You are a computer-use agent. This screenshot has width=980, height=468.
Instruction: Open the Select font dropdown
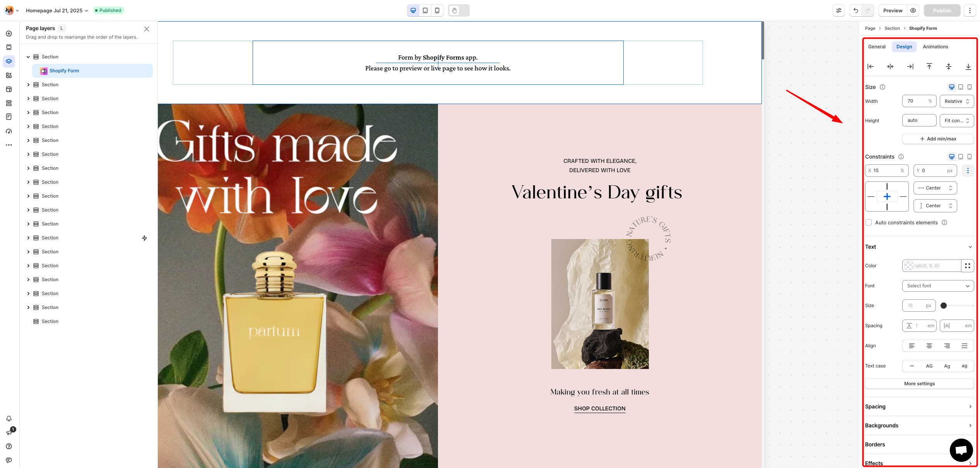(x=938, y=286)
